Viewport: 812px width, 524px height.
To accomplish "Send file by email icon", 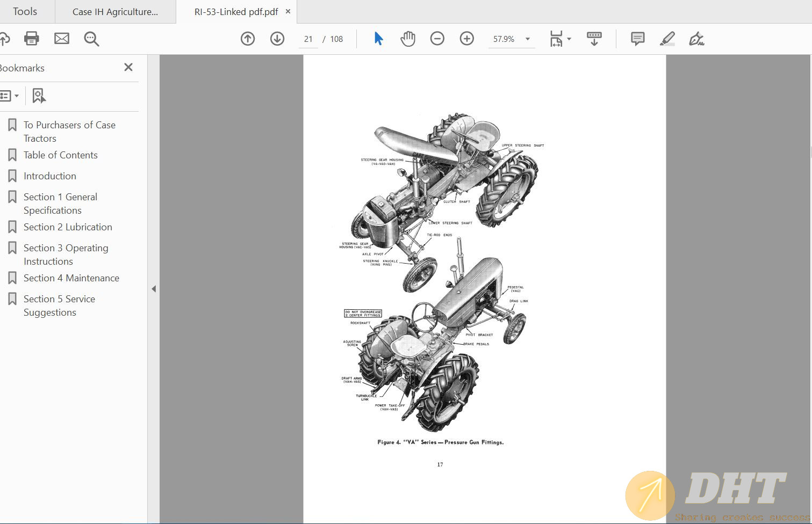I will click(62, 39).
